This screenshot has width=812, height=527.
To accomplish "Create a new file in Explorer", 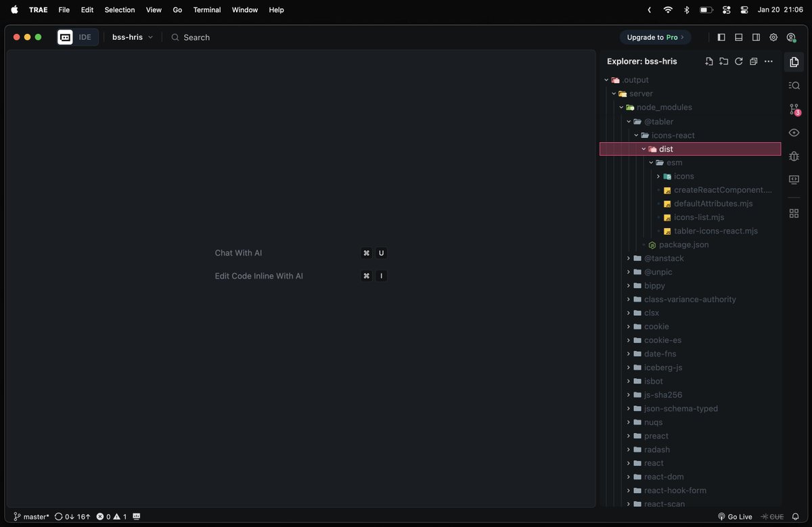I will click(x=708, y=62).
